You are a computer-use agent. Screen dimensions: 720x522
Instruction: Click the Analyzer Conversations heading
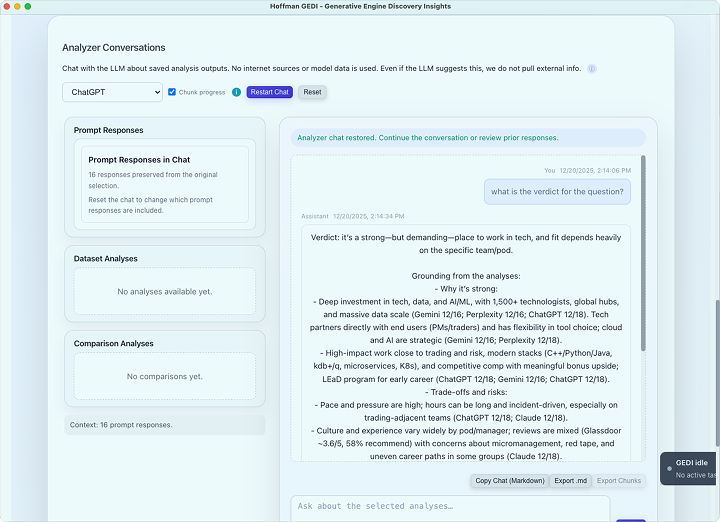coord(114,48)
